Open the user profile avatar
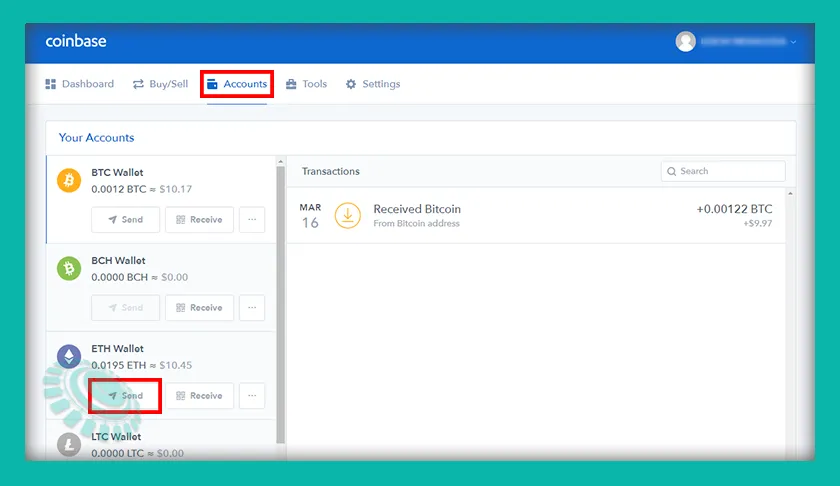Viewport: 840px width, 486px height. 685,41
